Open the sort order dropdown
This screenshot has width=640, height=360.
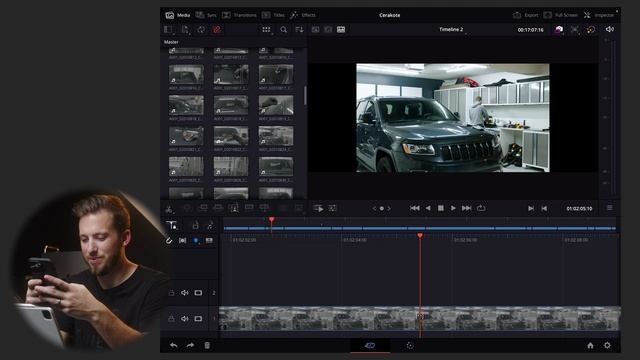299,29
